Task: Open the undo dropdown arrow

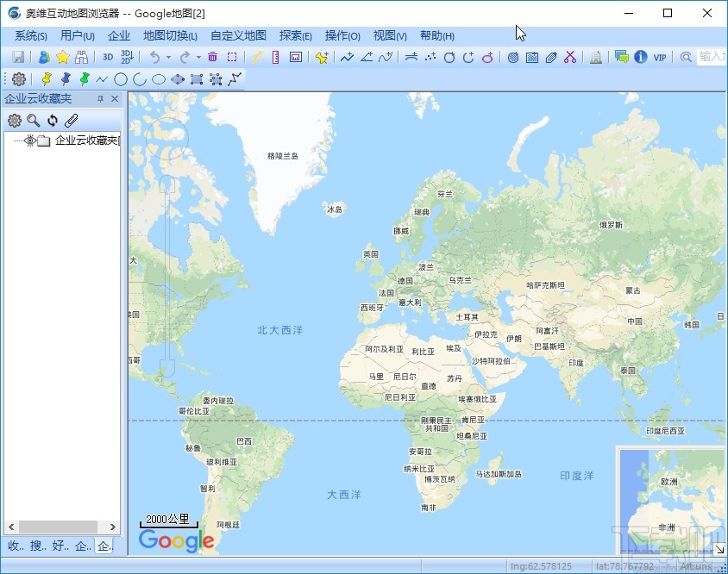Action: [168, 57]
